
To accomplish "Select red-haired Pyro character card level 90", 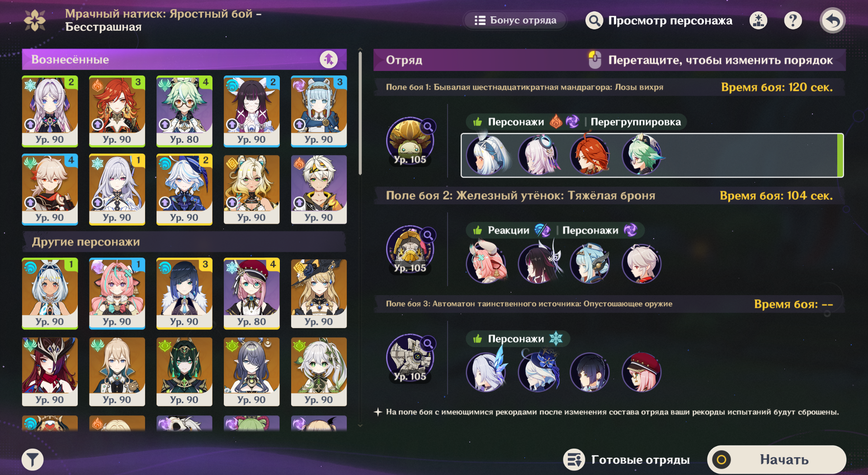I will click(x=117, y=111).
